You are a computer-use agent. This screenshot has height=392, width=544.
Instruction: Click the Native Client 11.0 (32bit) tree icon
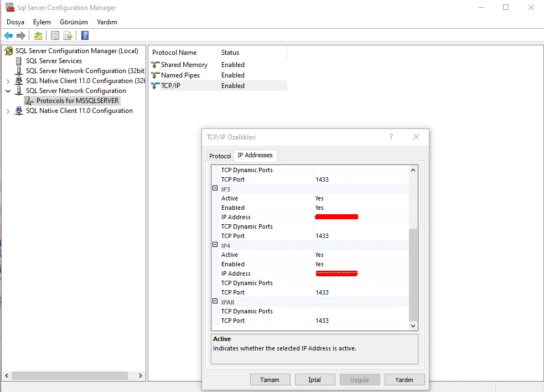(19, 81)
